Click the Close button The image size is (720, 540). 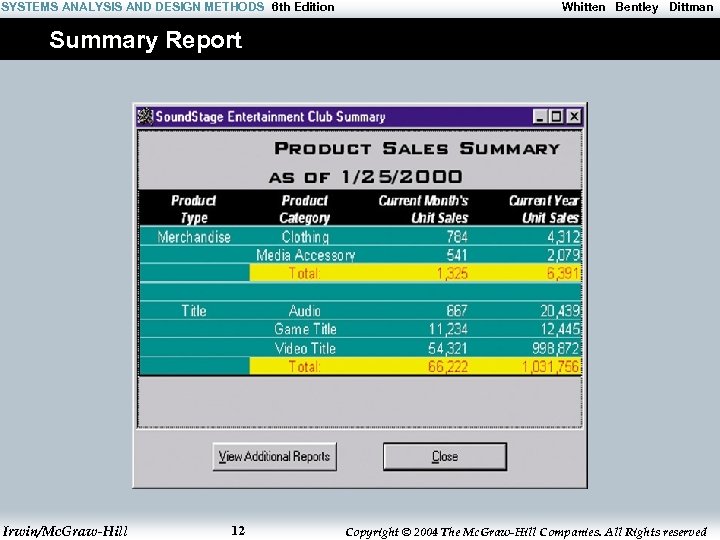click(445, 456)
